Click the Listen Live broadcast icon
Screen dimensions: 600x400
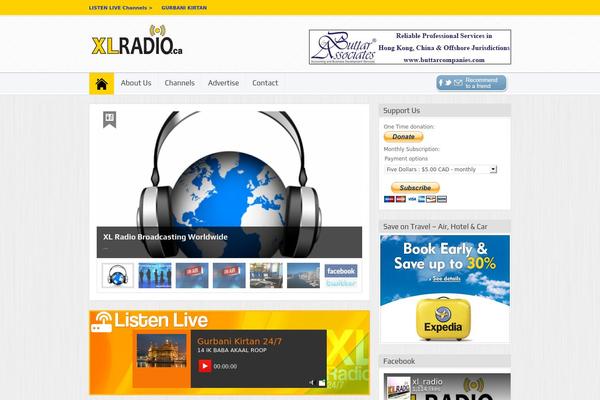click(101, 322)
